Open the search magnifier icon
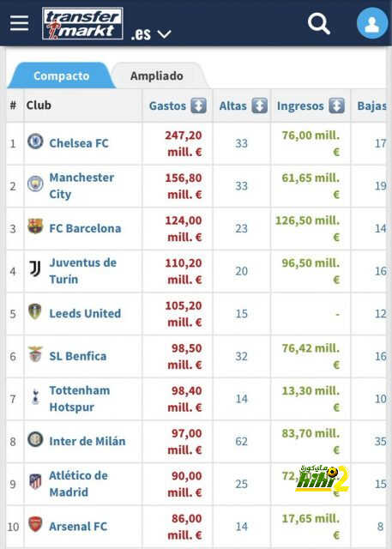The width and height of the screenshot is (392, 549). tap(319, 23)
